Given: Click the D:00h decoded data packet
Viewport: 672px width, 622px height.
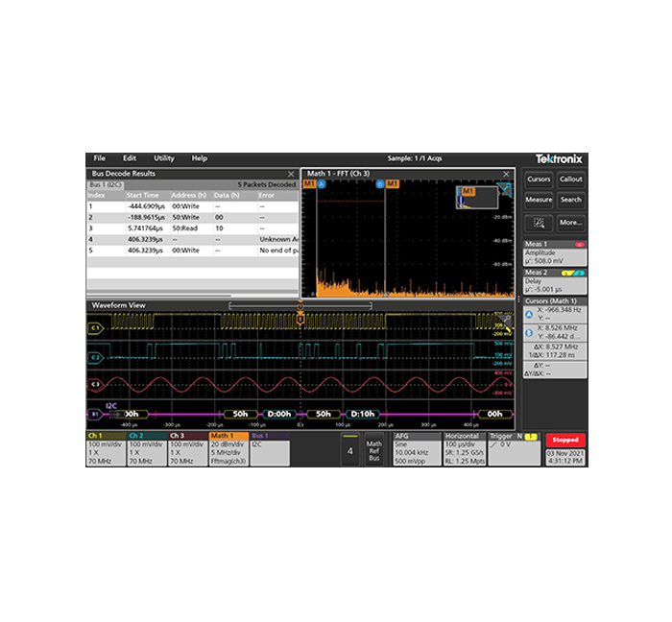Looking at the screenshot, I should [x=279, y=415].
